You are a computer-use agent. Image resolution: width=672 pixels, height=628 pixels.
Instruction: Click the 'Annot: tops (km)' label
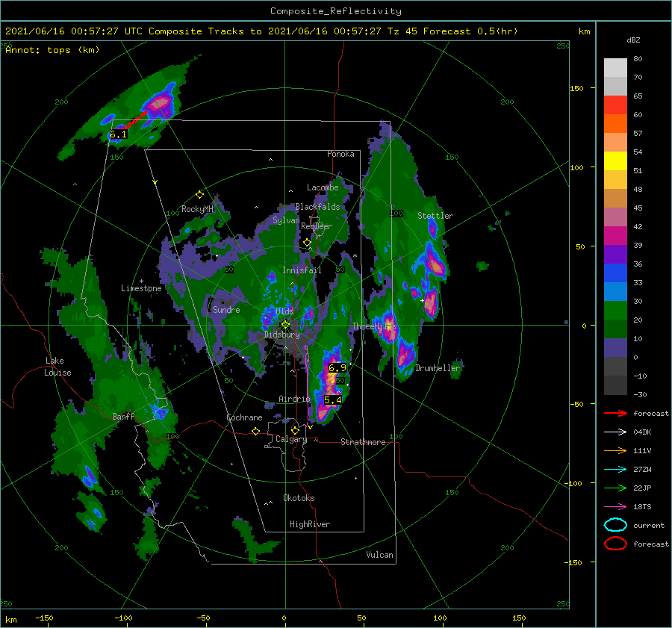(52, 50)
